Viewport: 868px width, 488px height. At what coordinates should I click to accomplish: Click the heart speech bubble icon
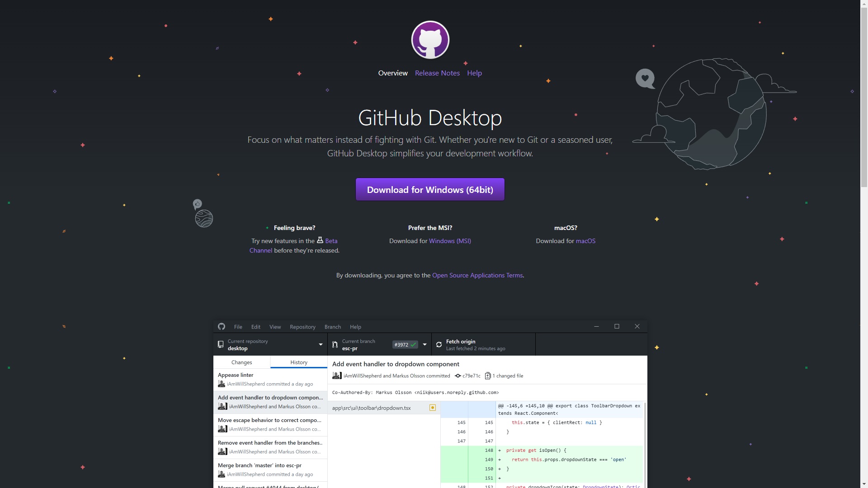(x=645, y=79)
